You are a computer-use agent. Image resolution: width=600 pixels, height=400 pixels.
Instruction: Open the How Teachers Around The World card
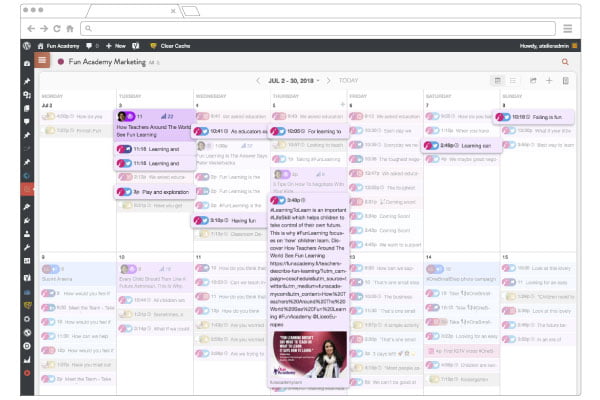[x=154, y=124]
